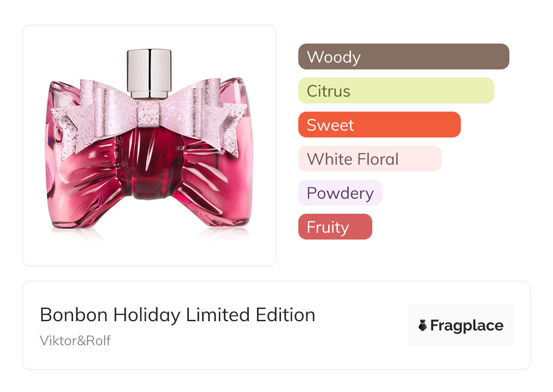553x392 pixels.
Task: Click the word "Holiday" in the title
Action: click(147, 315)
